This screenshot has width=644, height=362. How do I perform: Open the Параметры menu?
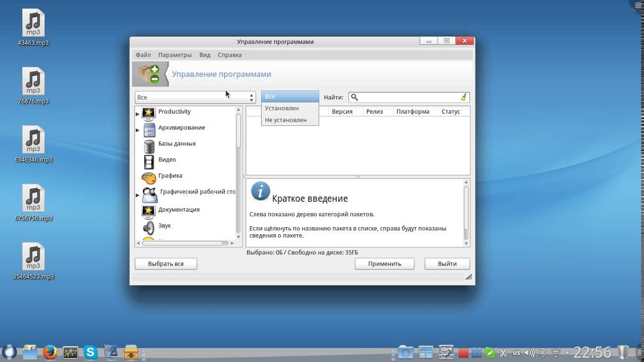(175, 55)
